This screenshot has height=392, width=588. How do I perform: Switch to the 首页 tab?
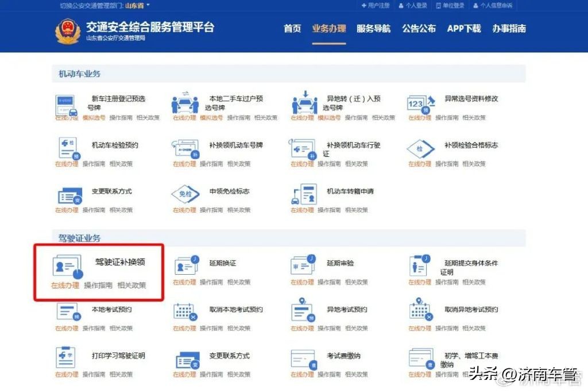tap(292, 28)
